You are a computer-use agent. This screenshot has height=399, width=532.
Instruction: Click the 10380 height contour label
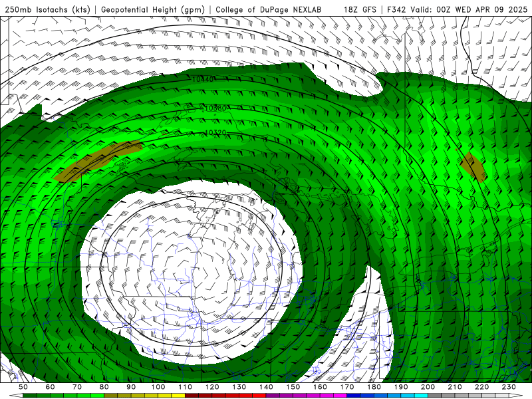coord(215,108)
